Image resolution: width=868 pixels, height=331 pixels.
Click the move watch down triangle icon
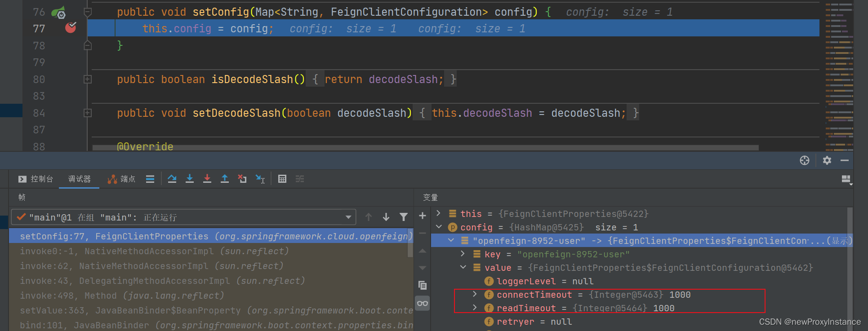[423, 268]
